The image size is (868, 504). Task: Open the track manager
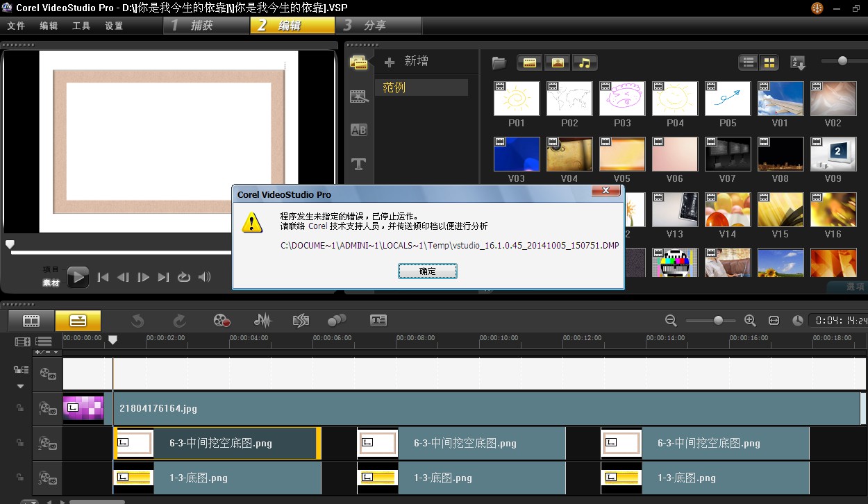click(44, 342)
